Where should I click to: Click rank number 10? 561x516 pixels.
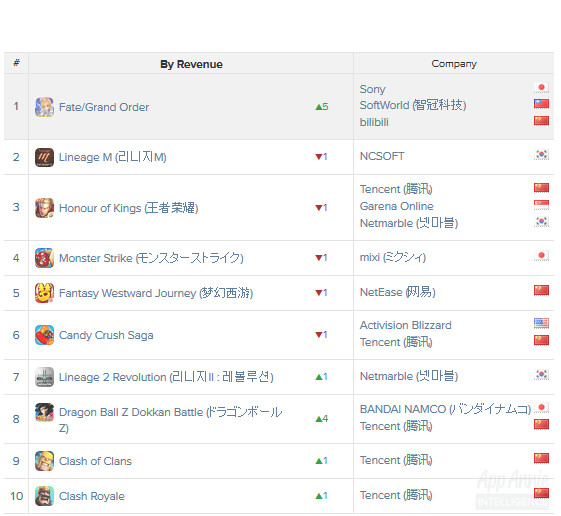tap(16, 496)
